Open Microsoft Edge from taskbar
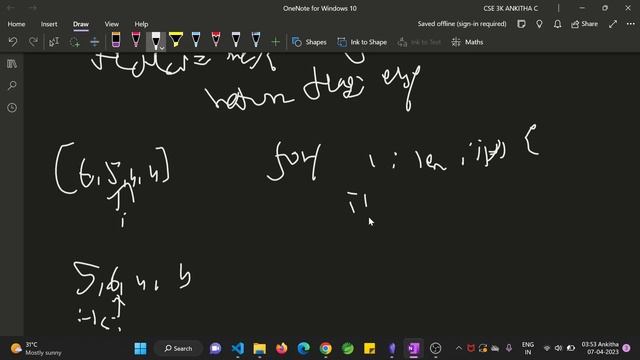 click(304, 348)
